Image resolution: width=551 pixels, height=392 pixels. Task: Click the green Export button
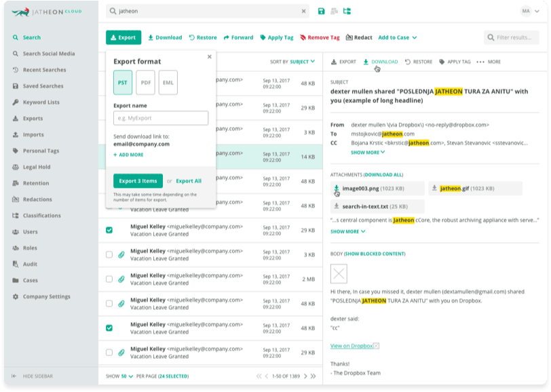pyautogui.click(x=123, y=37)
